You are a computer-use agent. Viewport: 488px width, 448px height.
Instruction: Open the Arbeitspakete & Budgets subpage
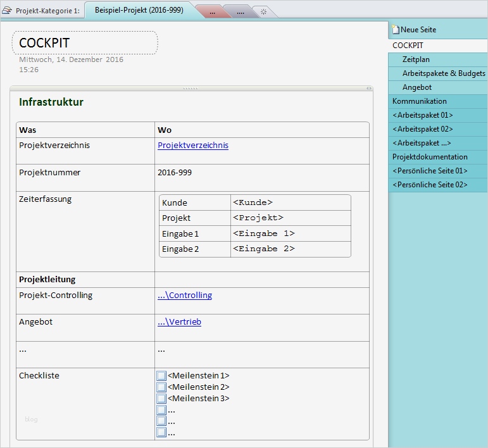[443, 73]
